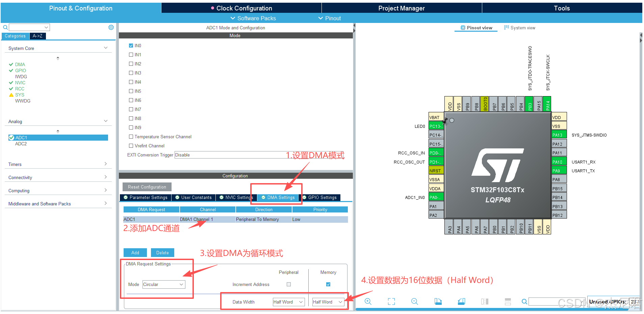The image size is (644, 314).
Task: Enable the IN2 channel checkbox
Action: [x=131, y=64]
